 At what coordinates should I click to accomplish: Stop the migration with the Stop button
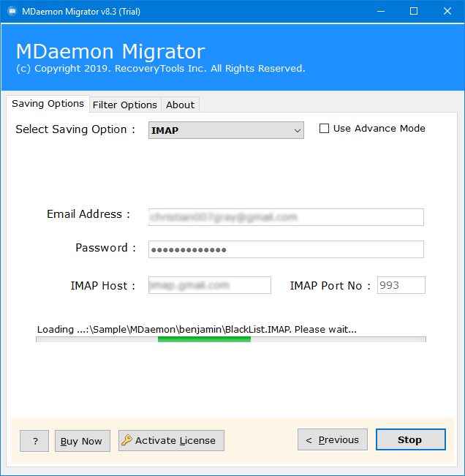click(411, 439)
